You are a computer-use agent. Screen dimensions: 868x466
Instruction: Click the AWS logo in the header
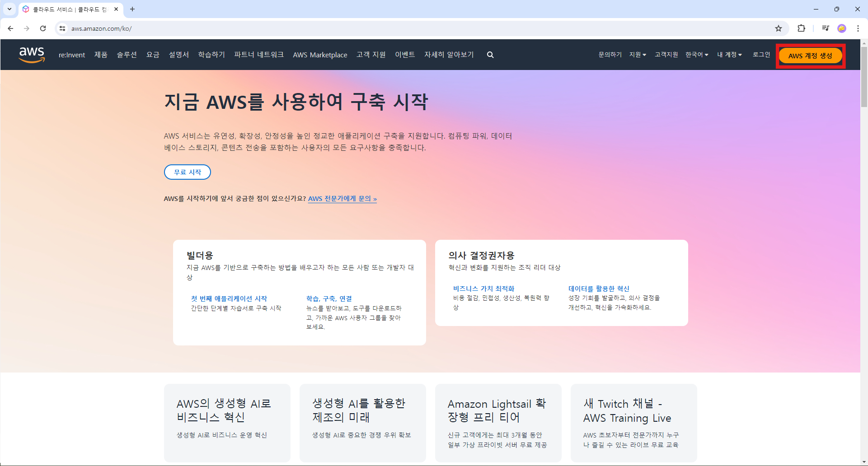click(x=32, y=55)
